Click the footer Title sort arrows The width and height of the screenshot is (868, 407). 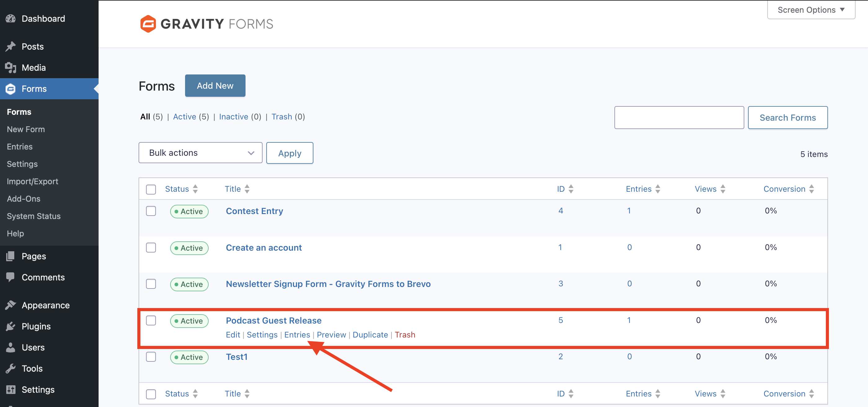247,394
